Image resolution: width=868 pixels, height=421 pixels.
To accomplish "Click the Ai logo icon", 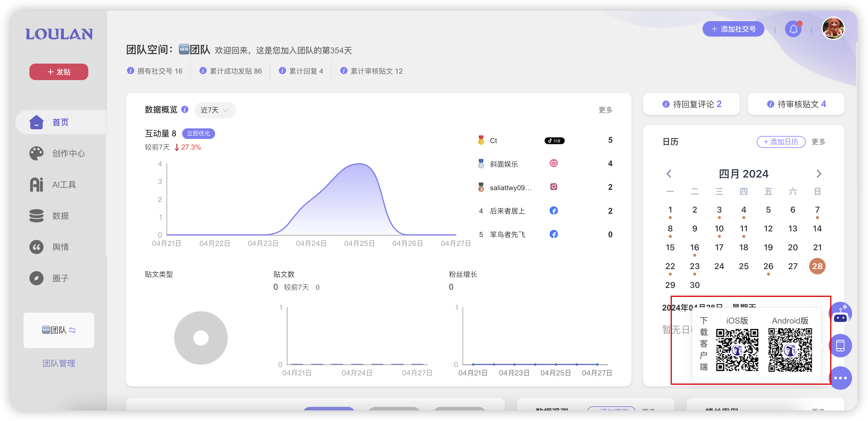I will click(x=36, y=185).
